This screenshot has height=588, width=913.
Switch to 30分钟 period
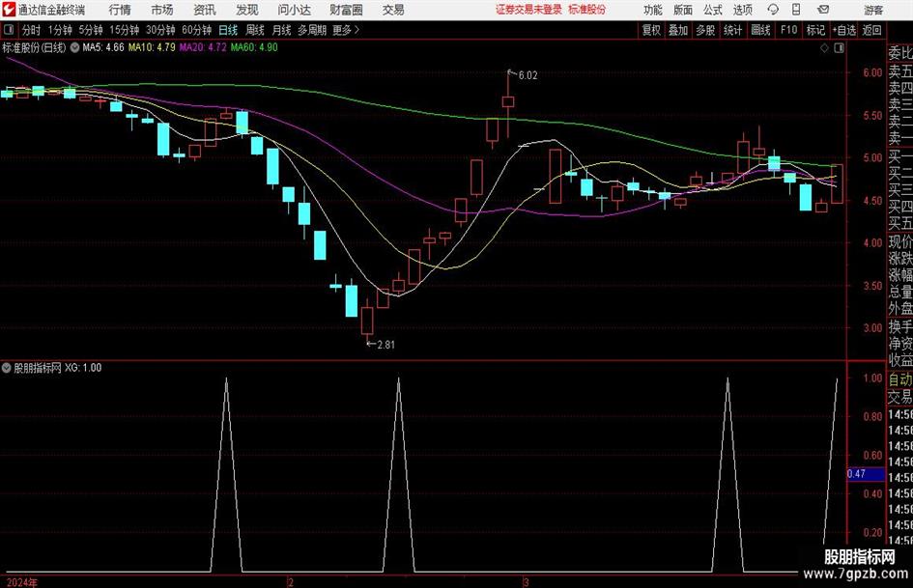[x=160, y=30]
